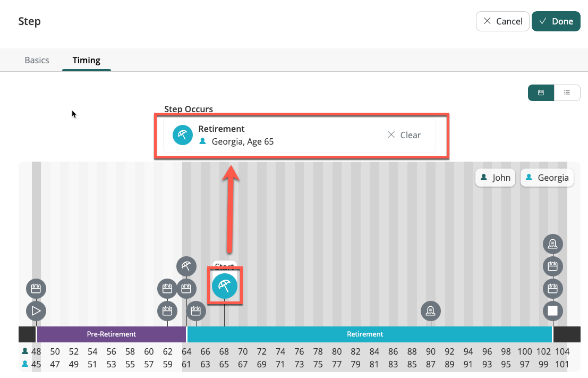Click the gray umbrella marker at age 64

(186, 266)
